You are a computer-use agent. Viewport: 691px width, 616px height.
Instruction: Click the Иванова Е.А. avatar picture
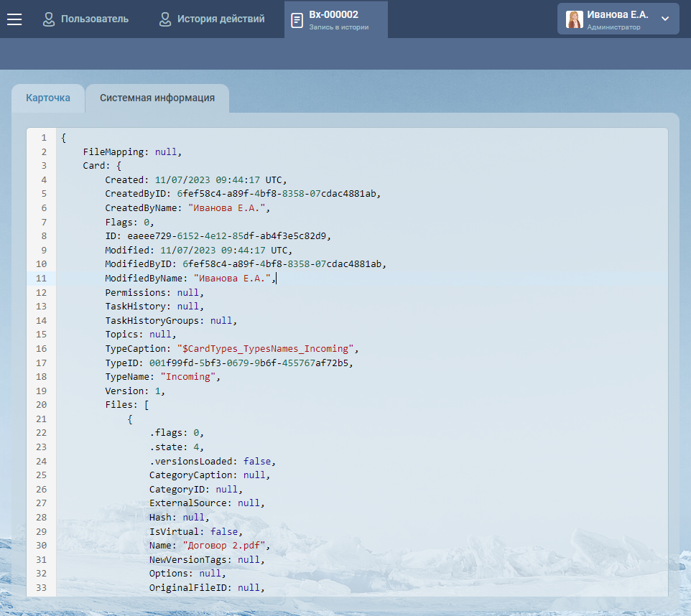point(575,19)
